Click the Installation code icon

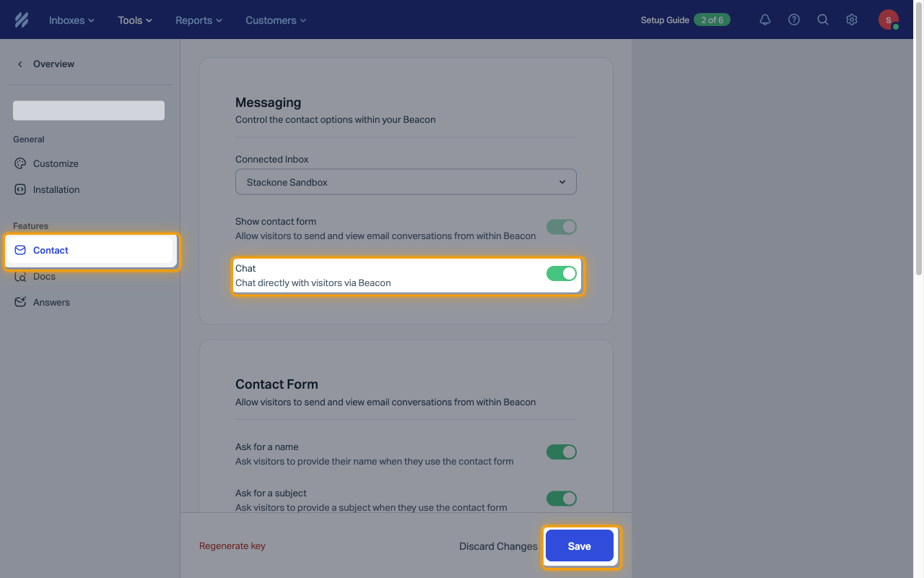(20, 189)
